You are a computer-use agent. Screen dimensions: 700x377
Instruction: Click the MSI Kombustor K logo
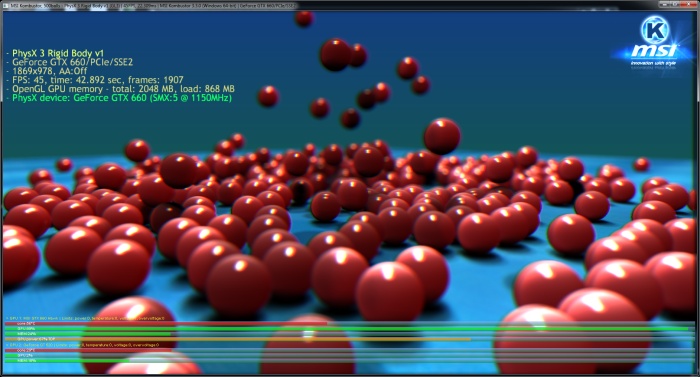tap(655, 30)
